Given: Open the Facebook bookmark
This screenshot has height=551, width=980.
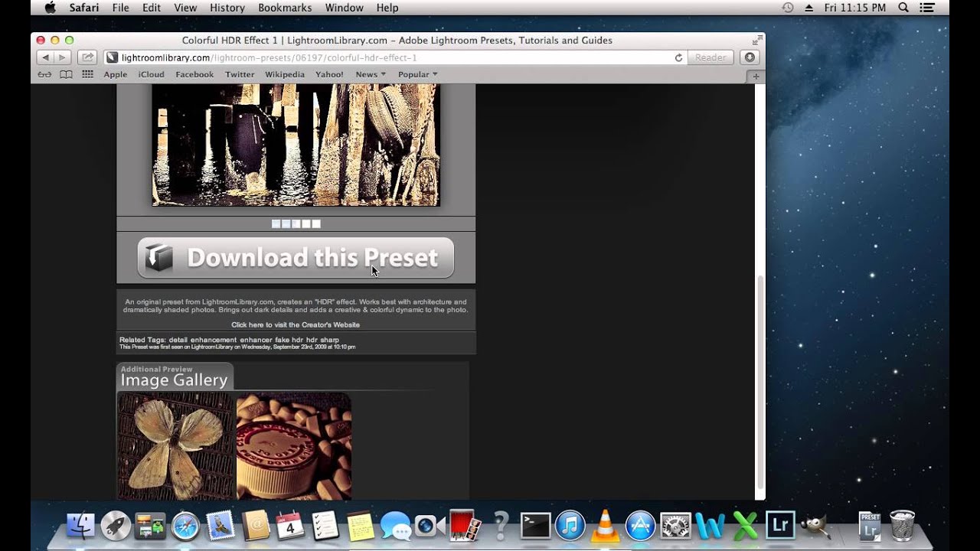Looking at the screenshot, I should click(x=194, y=74).
